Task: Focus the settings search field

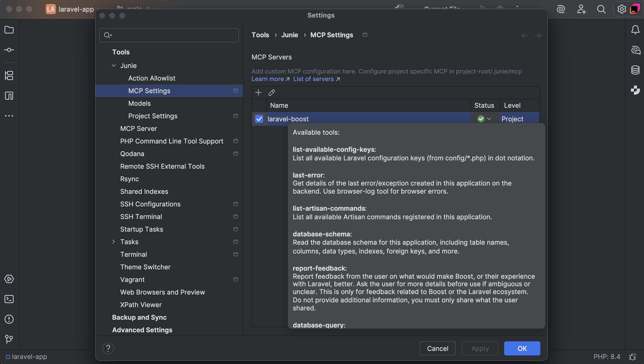Action: pos(169,35)
